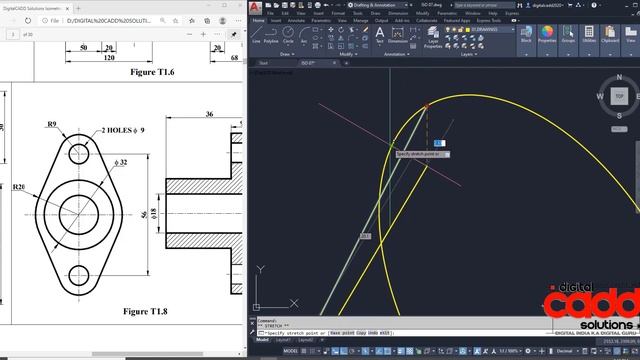The width and height of the screenshot is (640, 360).
Task: Switch to the Model tab
Action: (262, 340)
